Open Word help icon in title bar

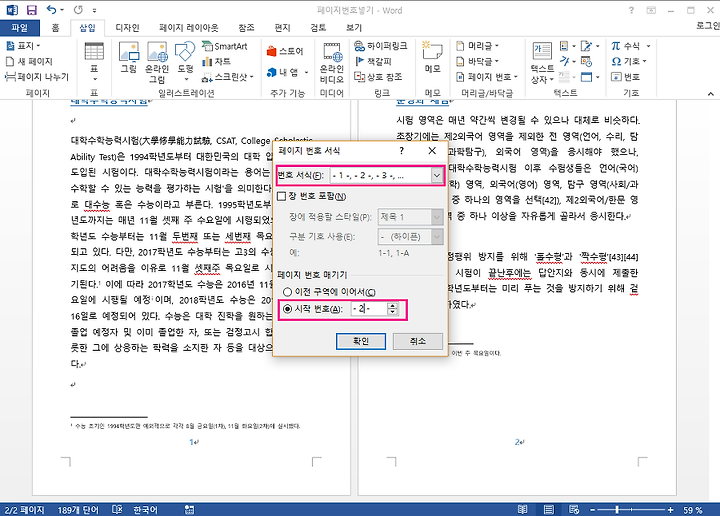tap(631, 10)
